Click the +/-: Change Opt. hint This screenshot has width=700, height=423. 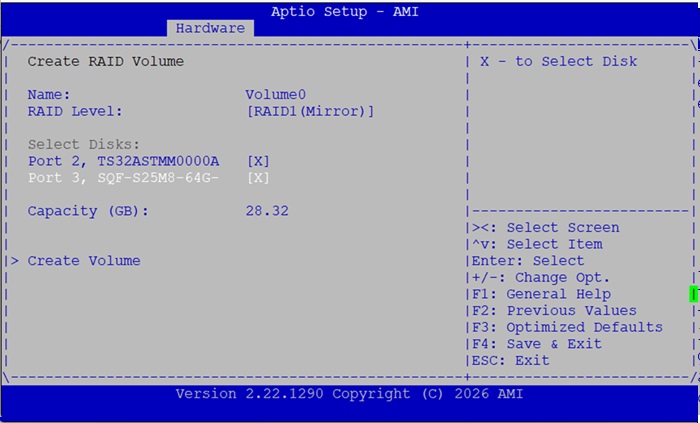point(541,278)
